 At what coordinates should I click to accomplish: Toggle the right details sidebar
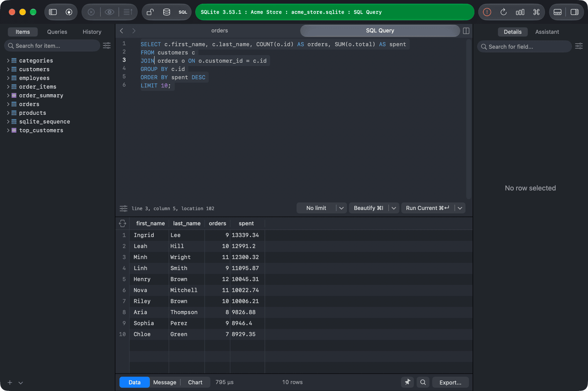(574, 12)
